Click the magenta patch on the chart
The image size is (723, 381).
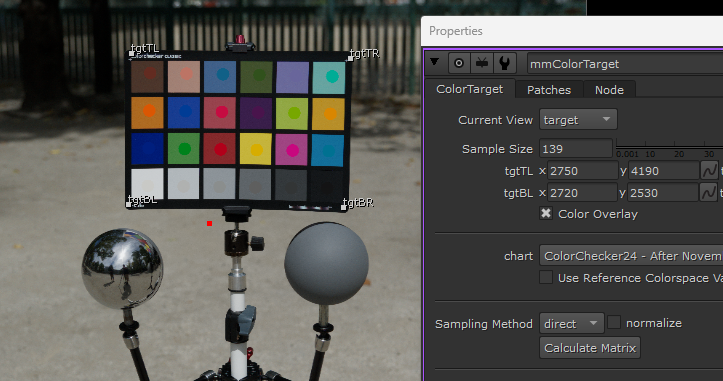(x=292, y=149)
